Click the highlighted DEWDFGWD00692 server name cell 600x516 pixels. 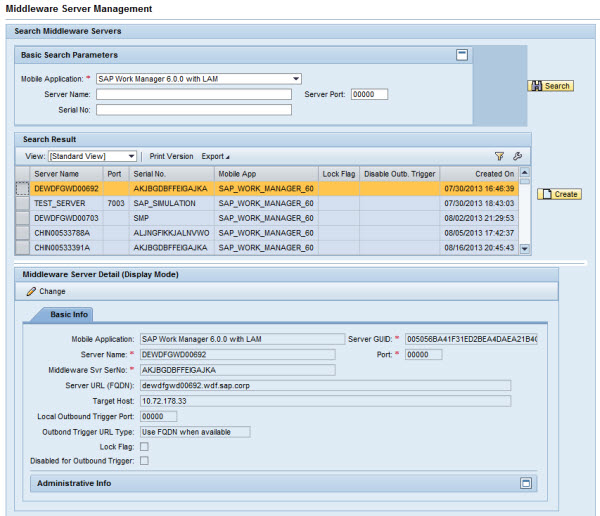[66, 188]
